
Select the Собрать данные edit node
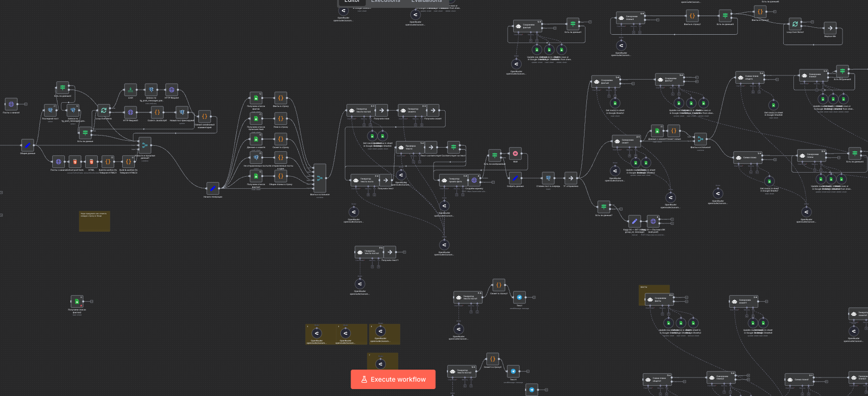[x=515, y=178]
